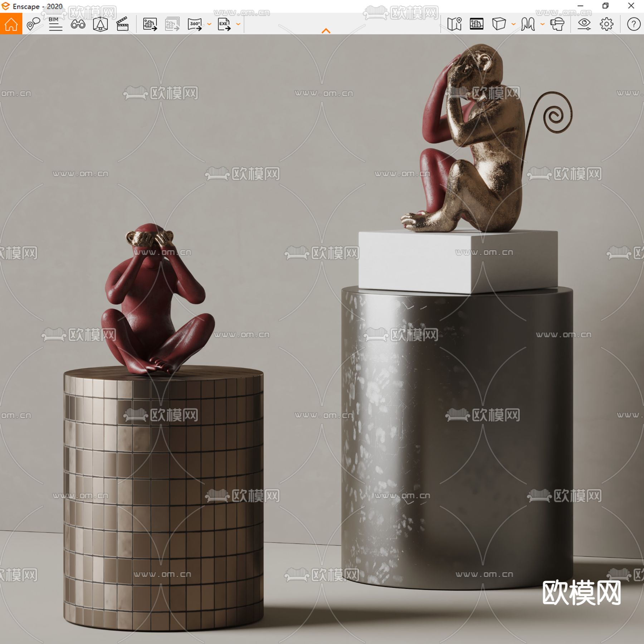
Task: Close the Enscape window
Action: pyautogui.click(x=631, y=6)
